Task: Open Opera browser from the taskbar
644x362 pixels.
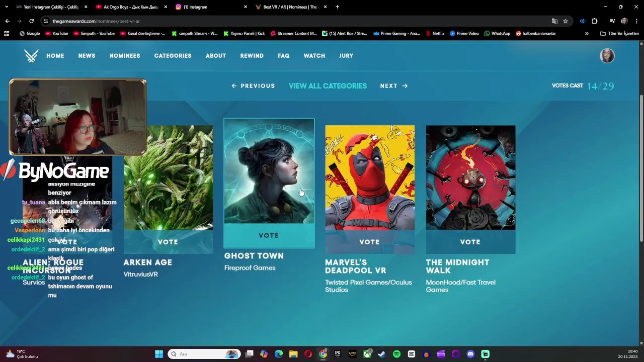Action: tap(308, 354)
